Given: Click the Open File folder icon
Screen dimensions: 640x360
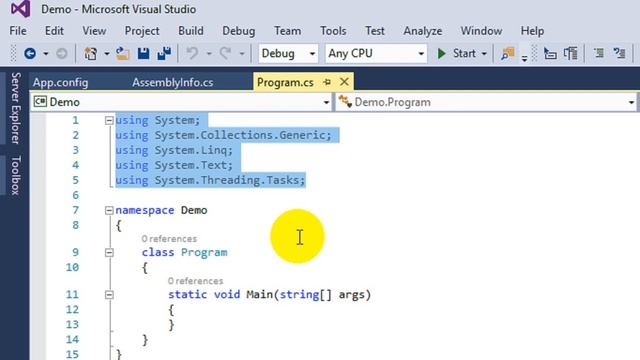Looking at the screenshot, I should point(122,53).
